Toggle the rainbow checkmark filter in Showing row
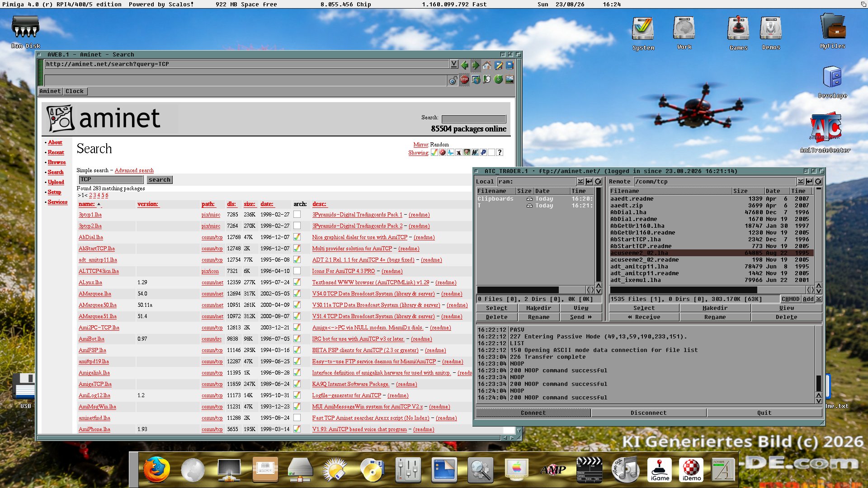Screen dimensions: 868x488 click(434, 153)
